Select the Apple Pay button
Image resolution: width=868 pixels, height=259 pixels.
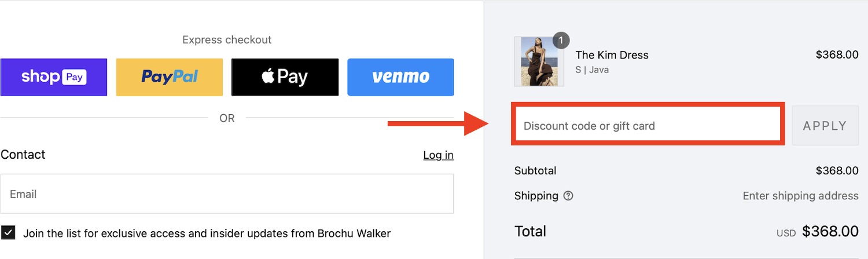pos(285,77)
